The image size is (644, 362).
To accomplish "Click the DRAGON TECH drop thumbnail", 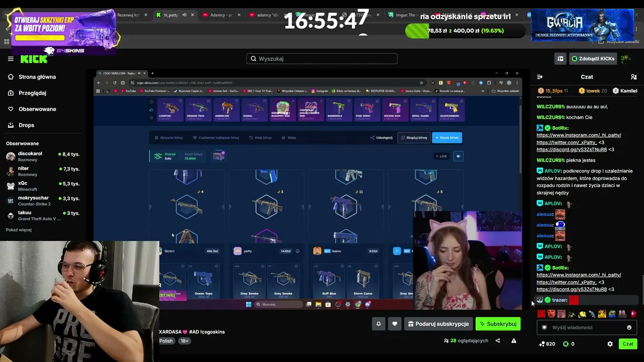I will (198, 109).
